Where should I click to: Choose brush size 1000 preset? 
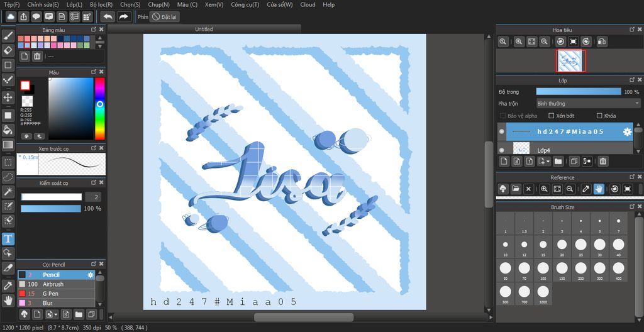[543, 294]
